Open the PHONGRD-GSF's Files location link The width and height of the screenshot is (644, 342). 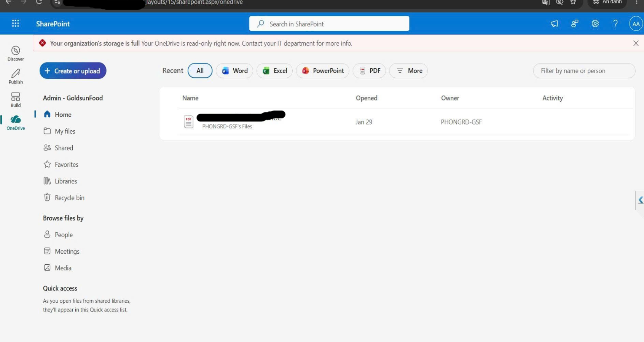pyautogui.click(x=227, y=126)
